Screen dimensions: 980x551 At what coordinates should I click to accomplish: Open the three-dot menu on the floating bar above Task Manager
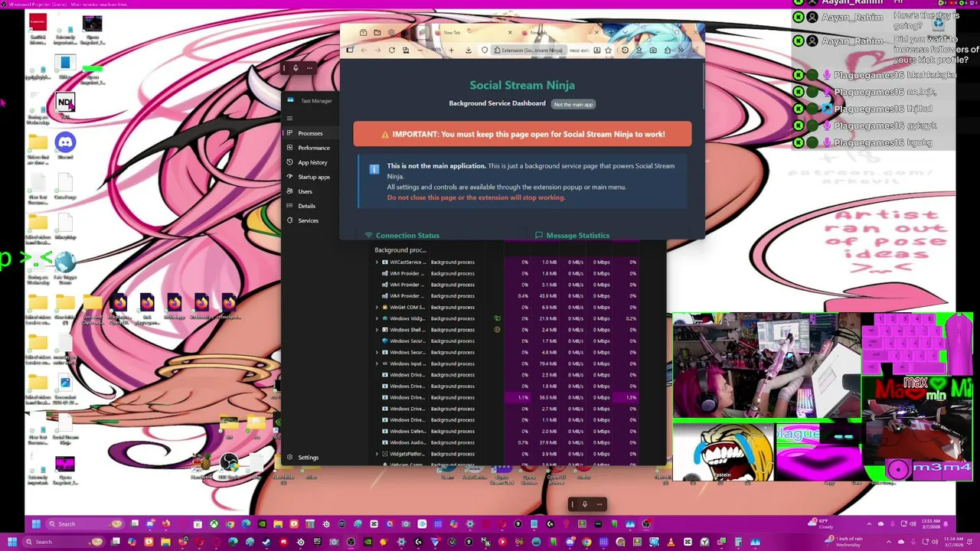(x=309, y=68)
